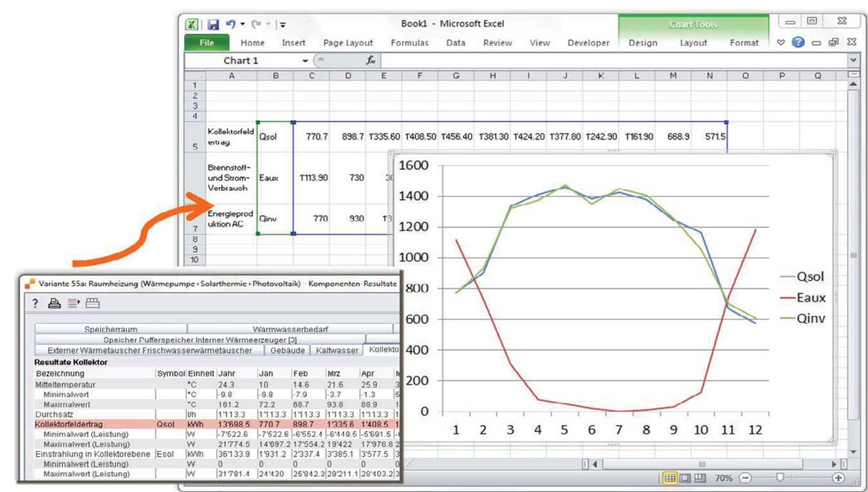
Task: Switch to Page Break Preview icon
Action: [x=700, y=478]
